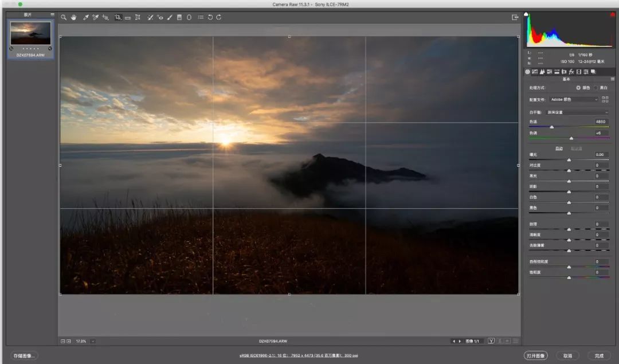Open the Lens Corrections panel tab
619x364 pixels.
[564, 72]
